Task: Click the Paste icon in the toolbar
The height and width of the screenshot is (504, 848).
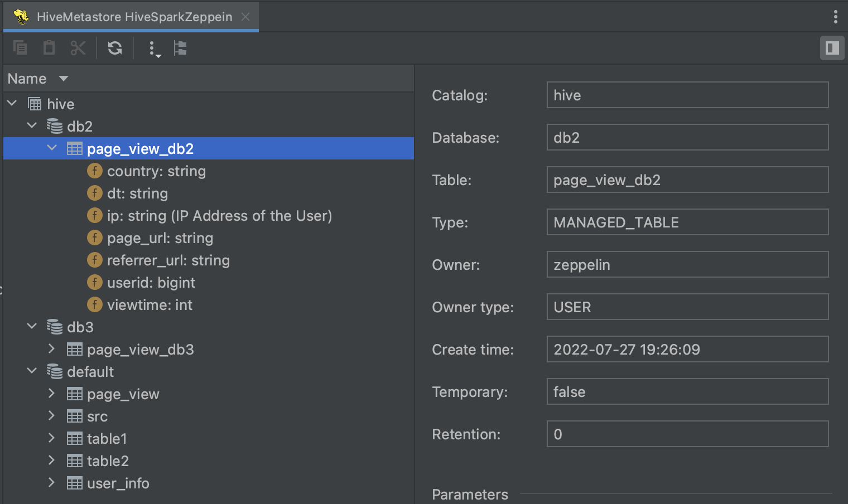Action: click(x=49, y=49)
